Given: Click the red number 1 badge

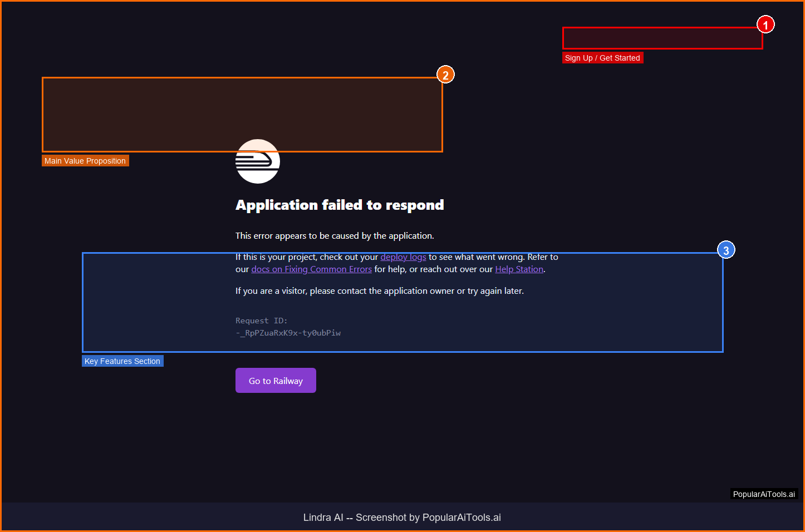Looking at the screenshot, I should 765,25.
